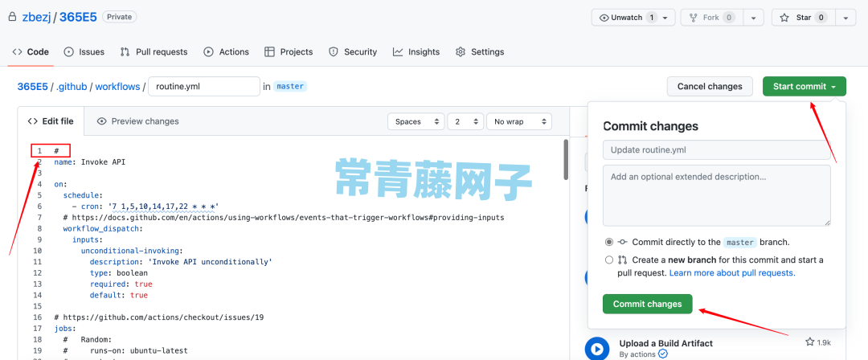Click the private repository lock icon
Screen dimensions: 868x360
click(x=12, y=17)
